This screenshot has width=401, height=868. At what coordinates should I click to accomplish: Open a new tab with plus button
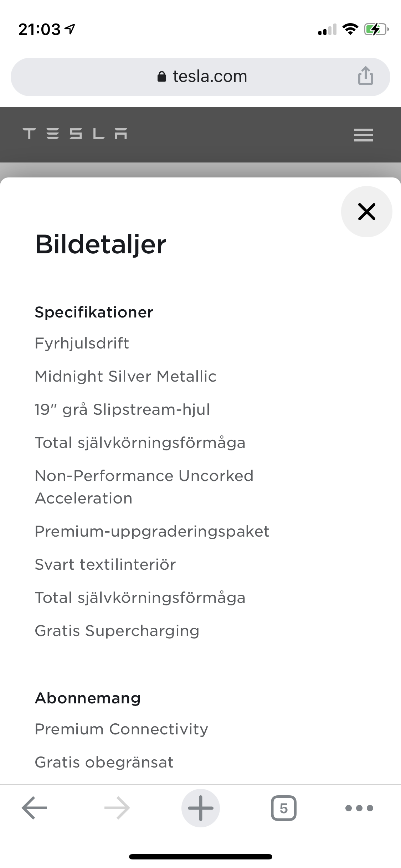[200, 808]
